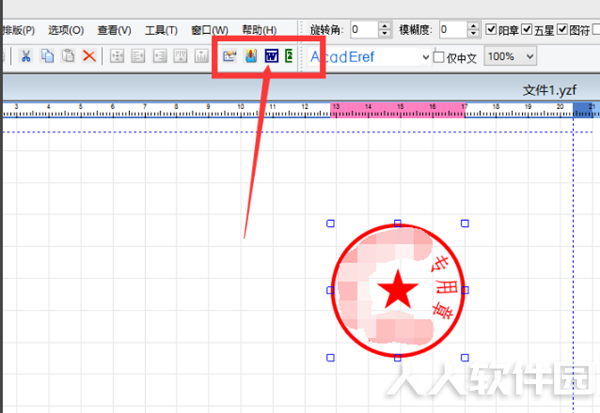Click the blue Word export icon

[272, 56]
